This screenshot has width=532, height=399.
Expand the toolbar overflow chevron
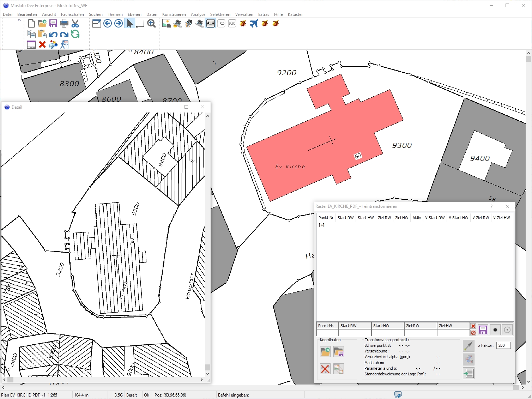click(19, 20)
